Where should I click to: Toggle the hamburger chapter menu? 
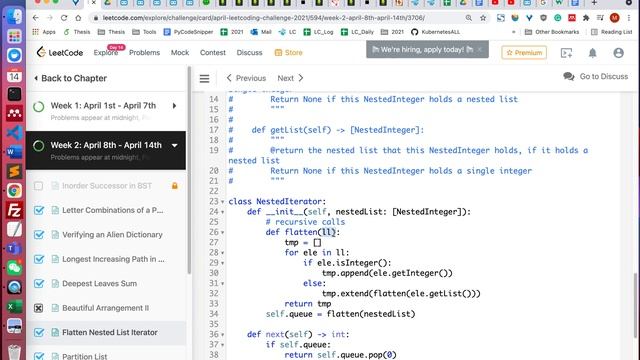point(204,78)
